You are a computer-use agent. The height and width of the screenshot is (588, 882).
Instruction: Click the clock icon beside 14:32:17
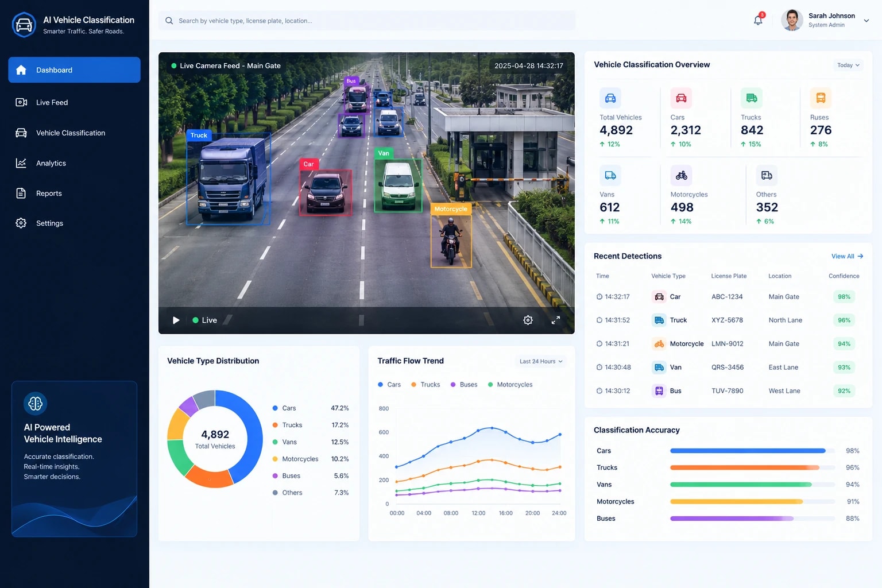599,297
